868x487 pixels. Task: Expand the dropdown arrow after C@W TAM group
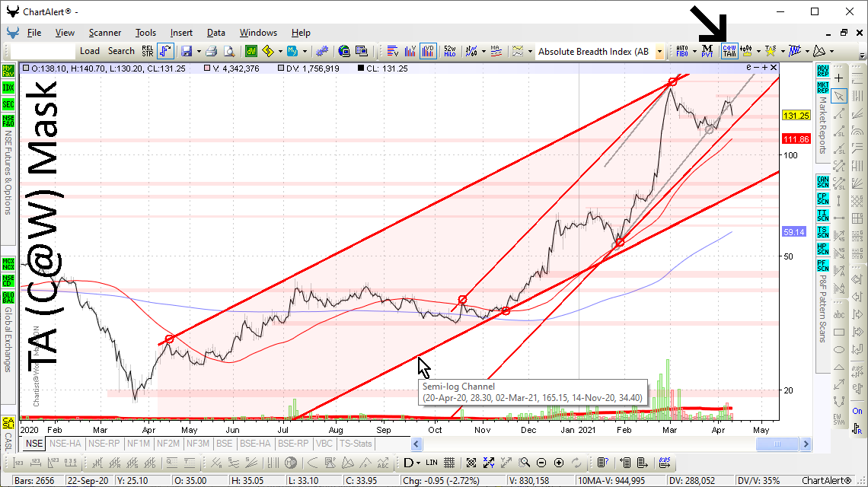click(x=758, y=52)
